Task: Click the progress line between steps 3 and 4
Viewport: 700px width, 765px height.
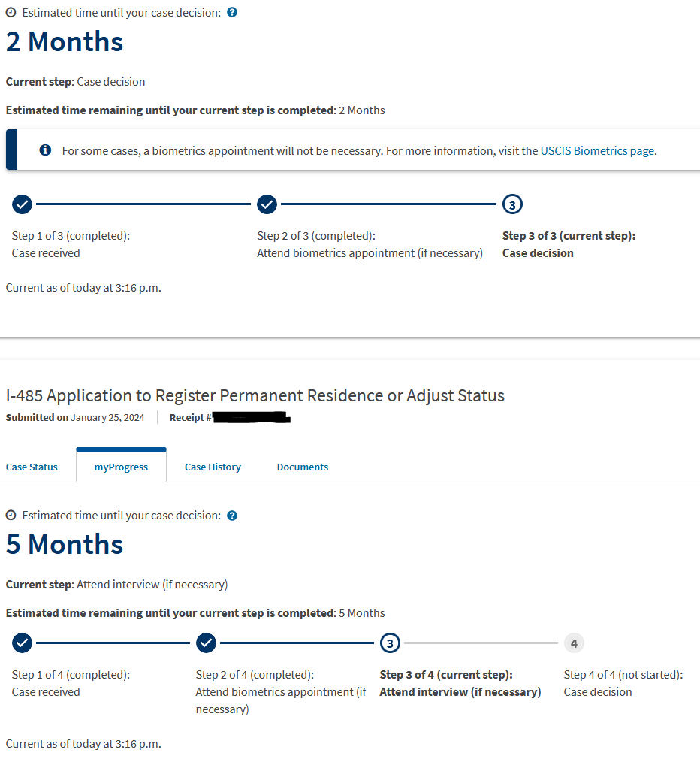Action: tap(481, 643)
